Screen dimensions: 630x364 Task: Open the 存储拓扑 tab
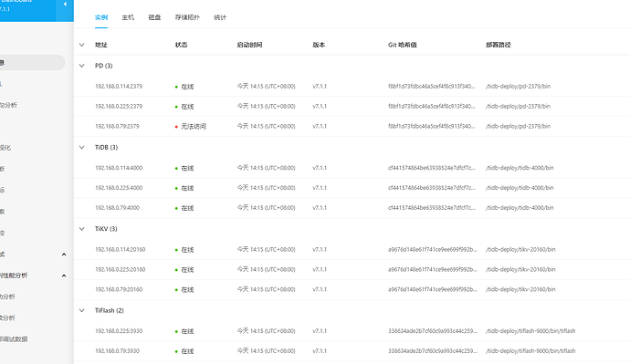tap(187, 17)
